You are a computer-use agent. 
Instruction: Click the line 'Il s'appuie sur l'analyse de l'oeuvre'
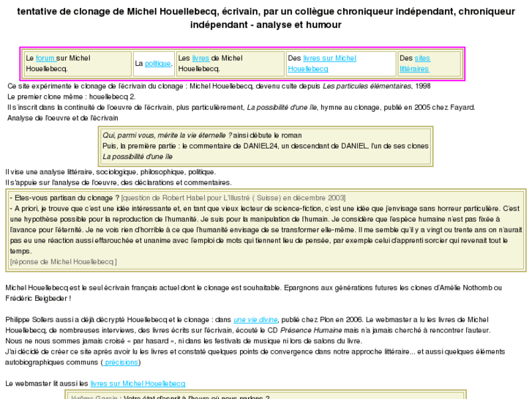click(119, 183)
